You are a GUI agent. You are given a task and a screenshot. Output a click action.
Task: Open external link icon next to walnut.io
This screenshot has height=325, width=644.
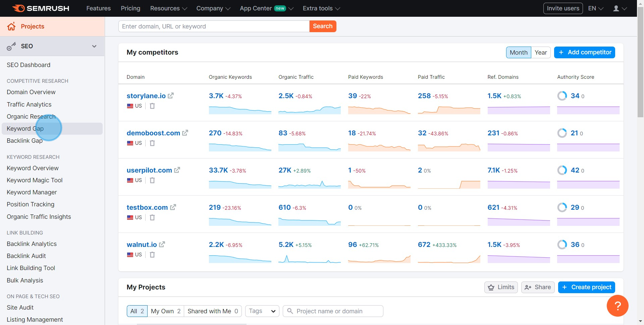(x=162, y=245)
